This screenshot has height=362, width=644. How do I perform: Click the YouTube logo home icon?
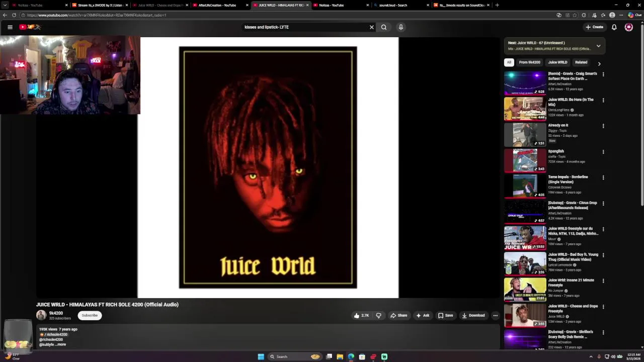[x=29, y=27]
